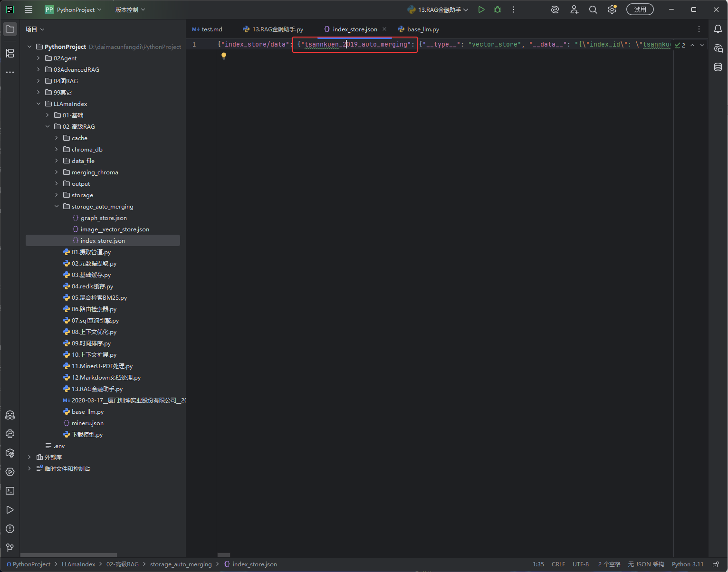Open the Structure tool window icon

(10, 53)
